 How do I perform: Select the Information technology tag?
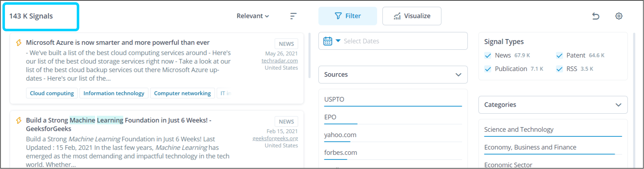114,93
